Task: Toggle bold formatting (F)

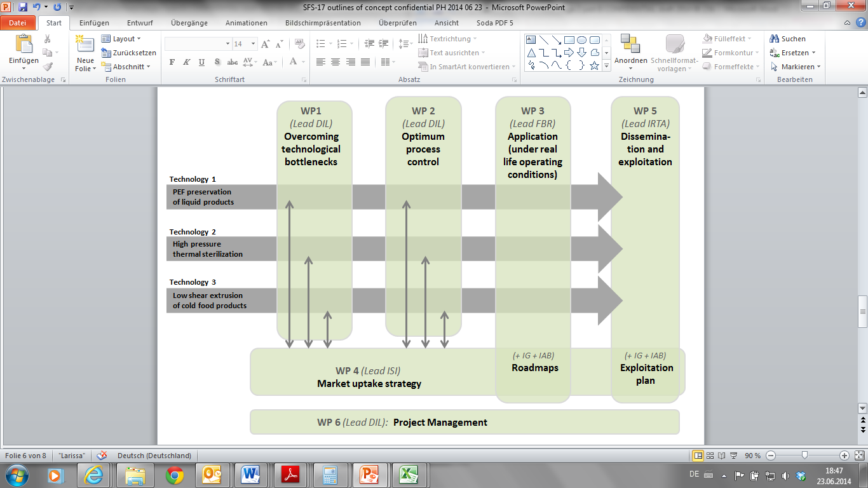Action: click(172, 62)
